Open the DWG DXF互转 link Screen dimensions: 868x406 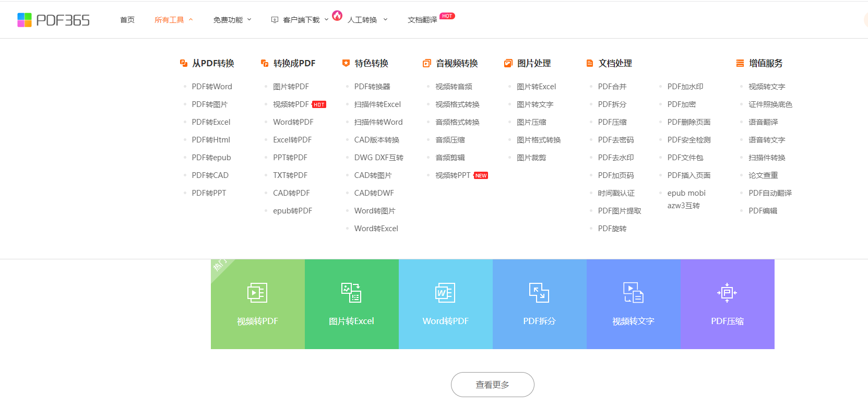click(379, 158)
